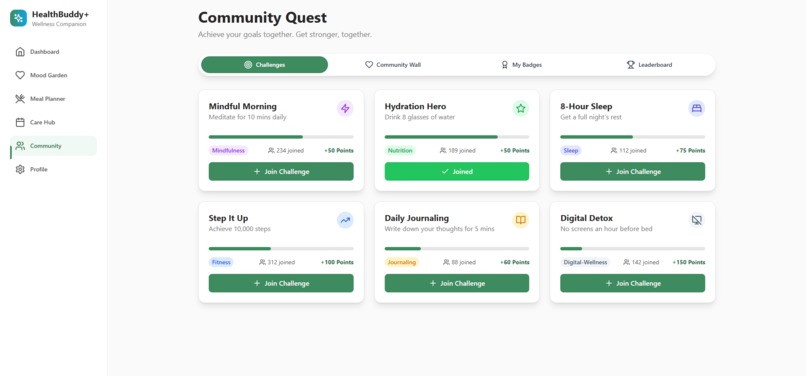Click 'Meditate for 10 mins daily' text

pos(247,117)
